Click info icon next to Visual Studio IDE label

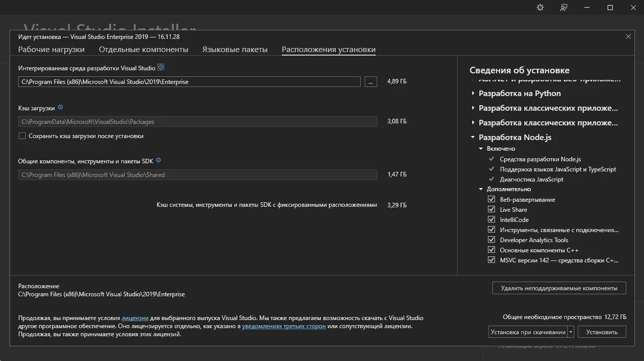click(161, 67)
